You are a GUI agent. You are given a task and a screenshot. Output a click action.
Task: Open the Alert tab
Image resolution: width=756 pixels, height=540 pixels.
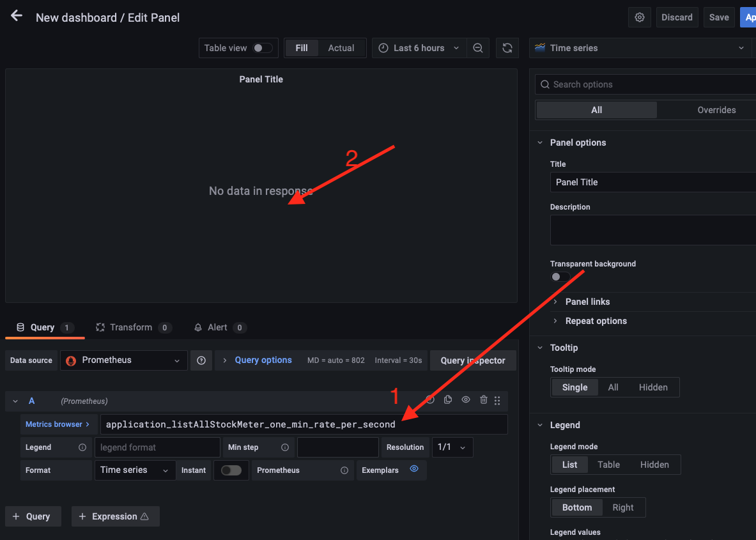(x=220, y=327)
